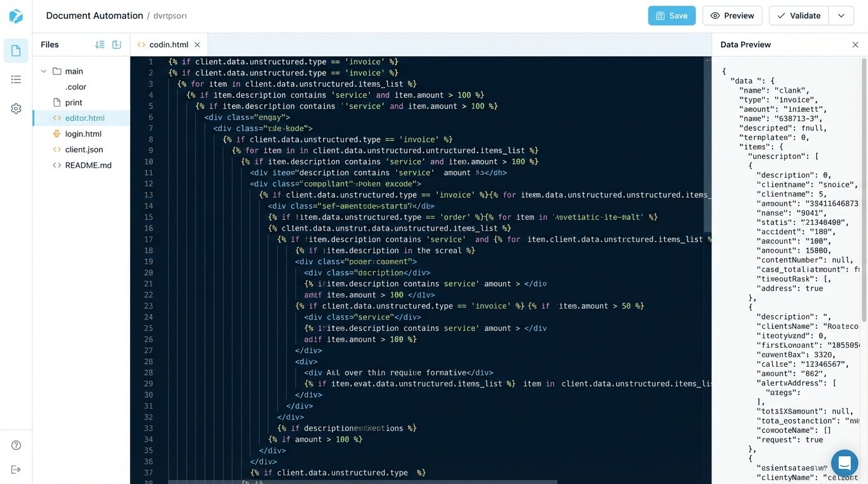868x484 pixels.
Task: Click the sign out icon at bottom
Action: click(x=16, y=470)
